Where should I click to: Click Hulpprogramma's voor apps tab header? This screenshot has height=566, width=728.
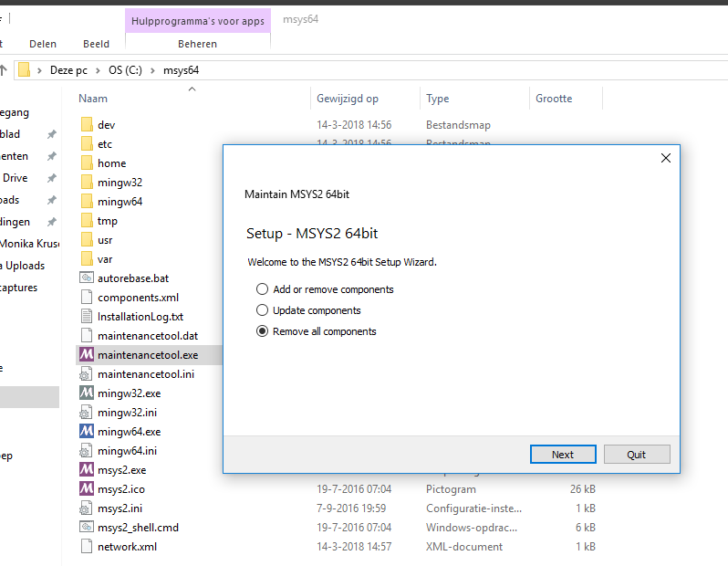[198, 21]
